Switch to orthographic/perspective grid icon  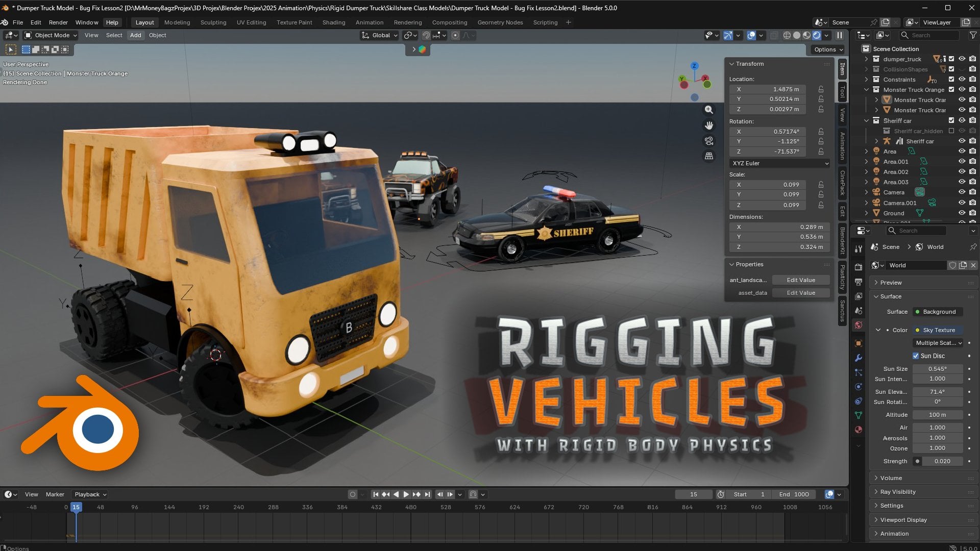click(709, 156)
